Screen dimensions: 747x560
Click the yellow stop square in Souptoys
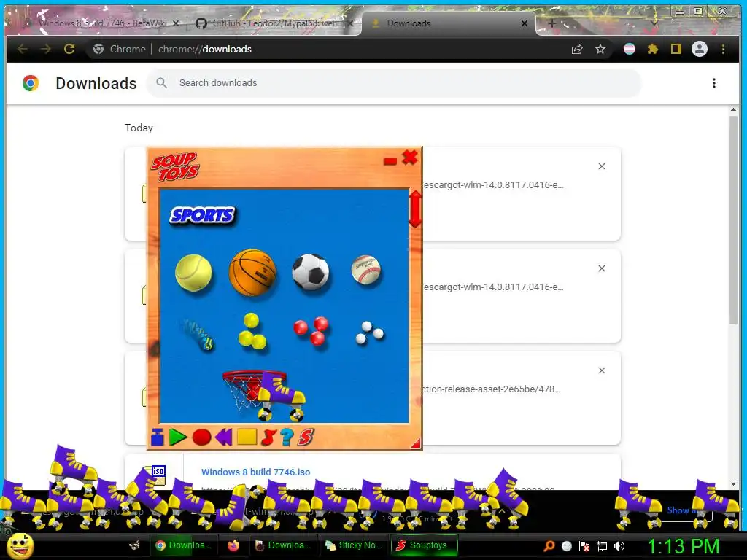pos(247,437)
